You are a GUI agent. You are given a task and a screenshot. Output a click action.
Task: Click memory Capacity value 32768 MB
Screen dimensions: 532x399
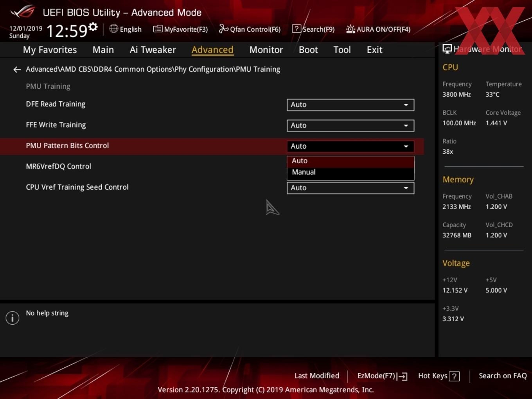click(457, 235)
